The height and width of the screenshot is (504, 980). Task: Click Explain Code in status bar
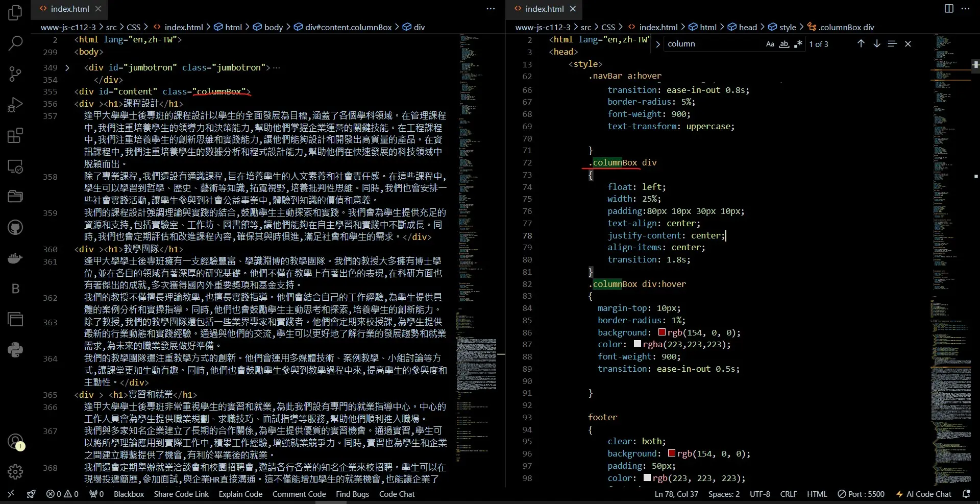coord(240,494)
